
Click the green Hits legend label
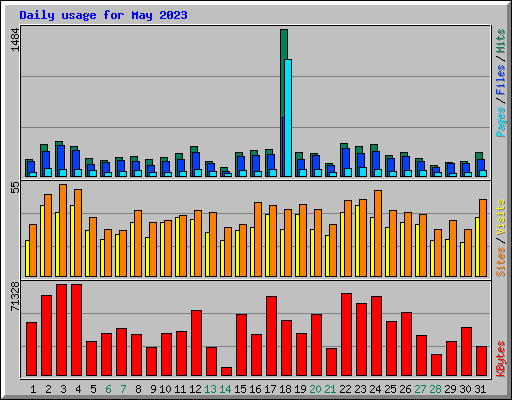click(501, 41)
